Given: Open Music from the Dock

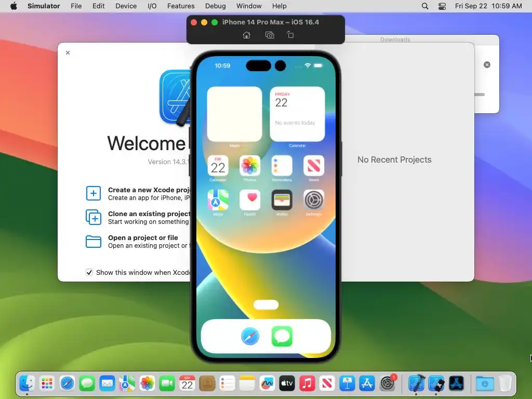Looking at the screenshot, I should point(307,383).
